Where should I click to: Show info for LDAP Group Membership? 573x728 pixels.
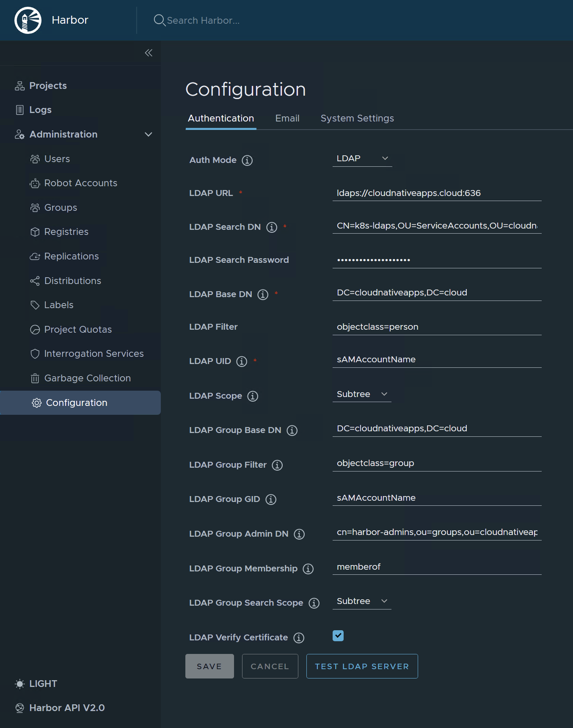(308, 569)
